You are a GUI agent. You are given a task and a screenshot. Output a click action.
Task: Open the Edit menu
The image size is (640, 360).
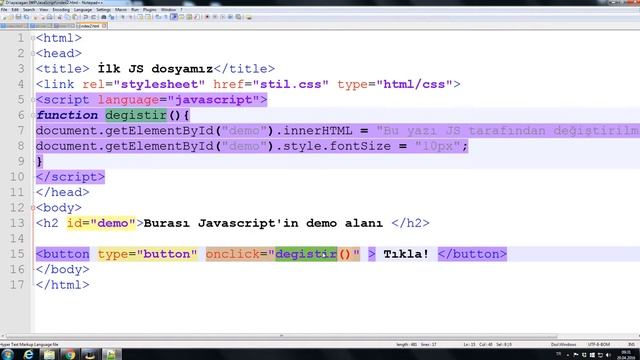(x=15, y=10)
